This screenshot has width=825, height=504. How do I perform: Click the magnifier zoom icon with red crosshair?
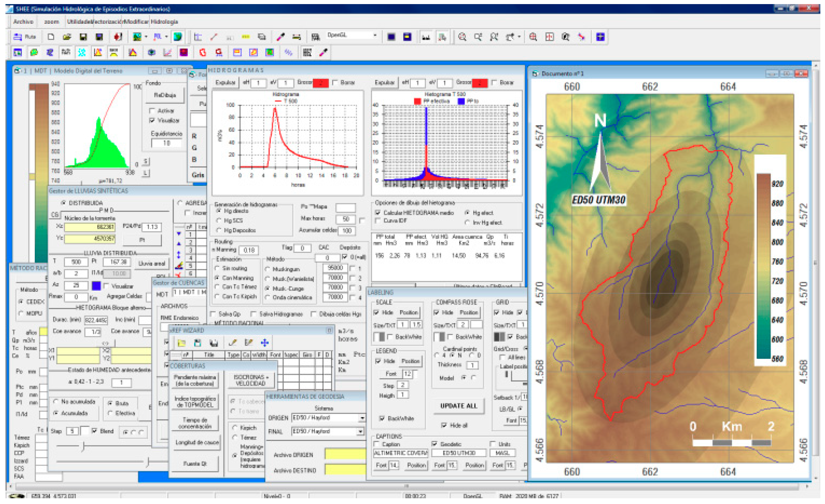(533, 37)
